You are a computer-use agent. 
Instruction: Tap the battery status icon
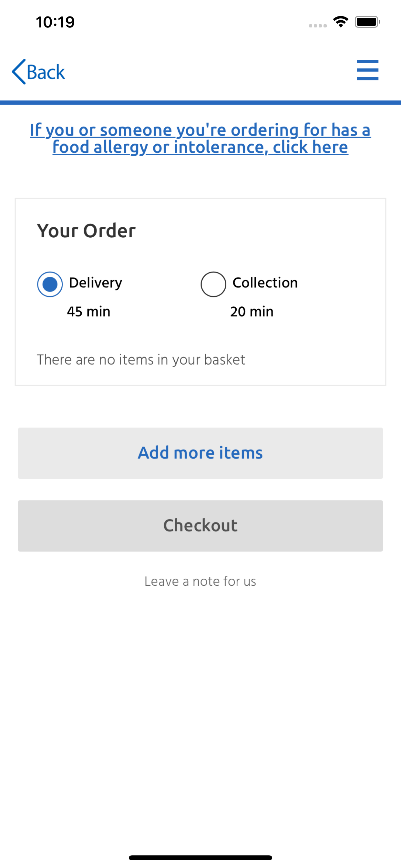(x=367, y=22)
